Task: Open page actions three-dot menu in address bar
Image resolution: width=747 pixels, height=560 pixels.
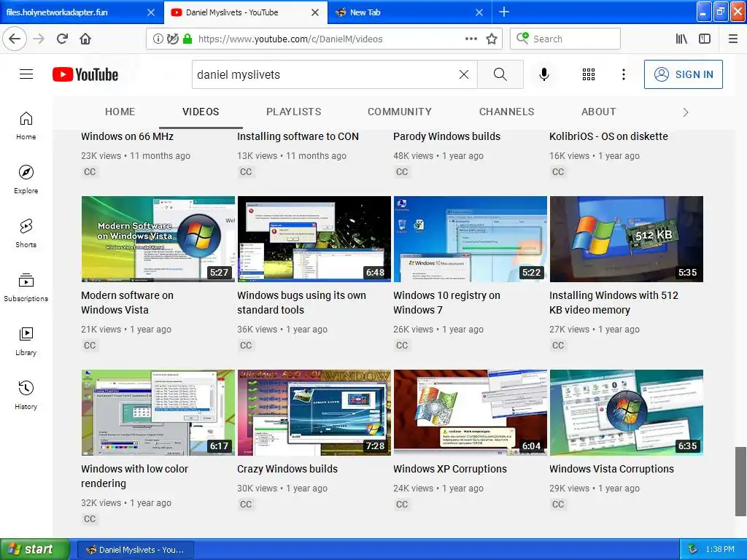Action: [x=471, y=39]
